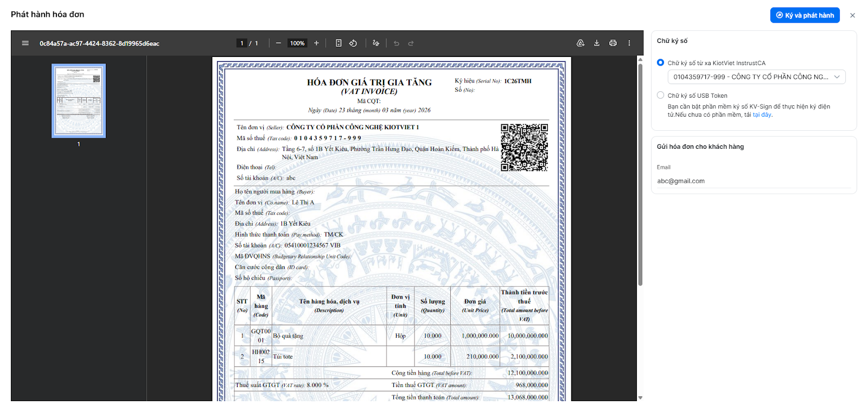The image size is (868, 412).
Task: Click the Chữ ký số section heading
Action: click(672, 41)
